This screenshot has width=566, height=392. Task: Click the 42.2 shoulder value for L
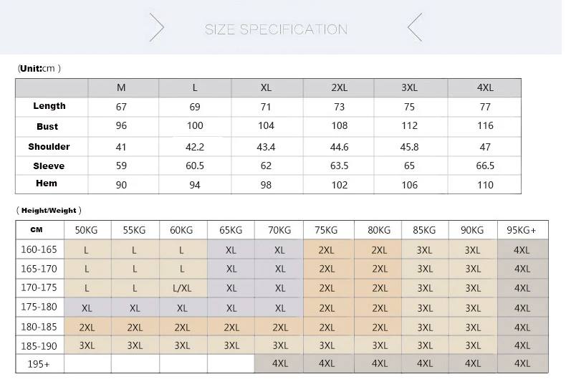[195, 146]
